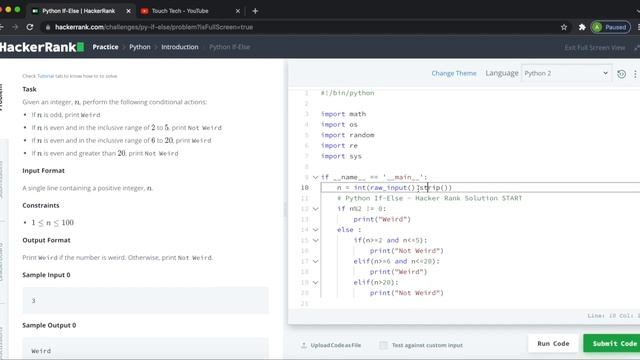Collapse the elif(n>=6 and n<=20) fold arrow

[315, 261]
